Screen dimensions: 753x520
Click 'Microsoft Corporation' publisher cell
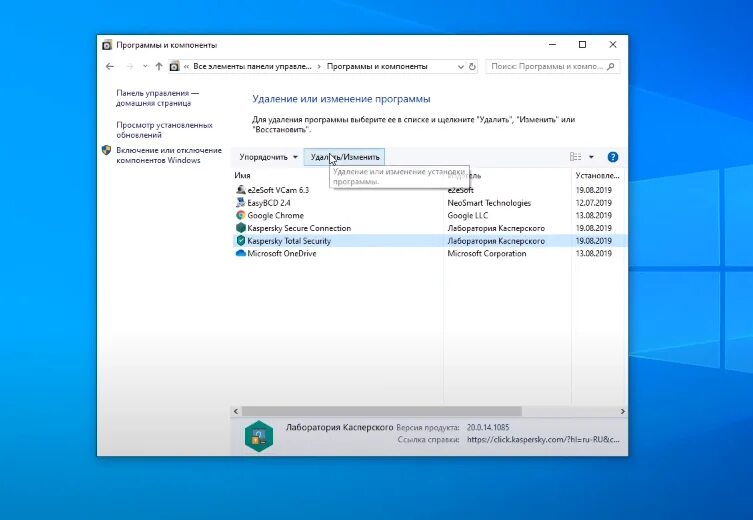click(486, 254)
